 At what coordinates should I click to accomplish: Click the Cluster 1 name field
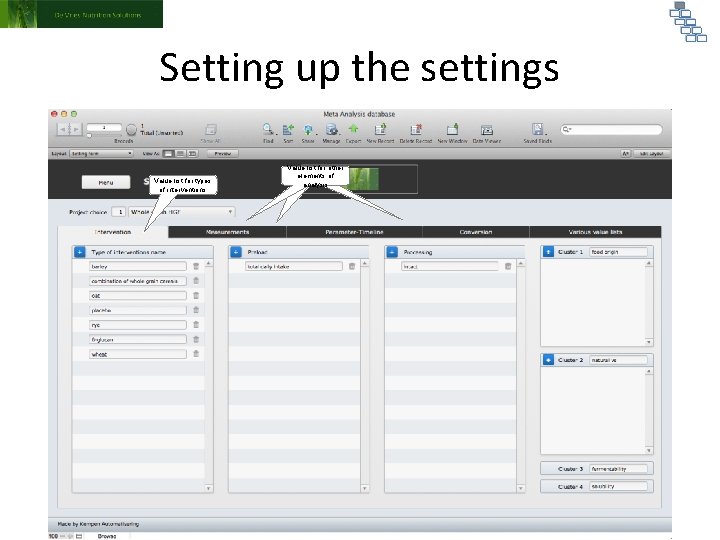[x=618, y=252]
